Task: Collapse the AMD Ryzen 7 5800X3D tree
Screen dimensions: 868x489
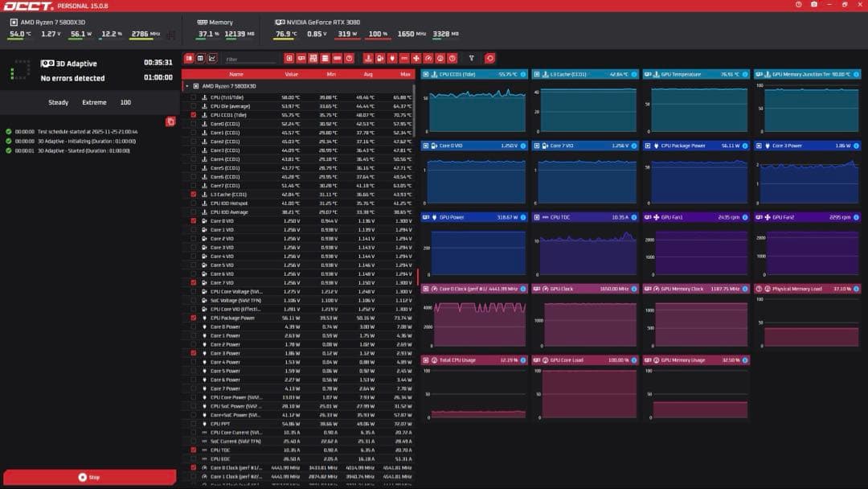Action: click(x=187, y=85)
